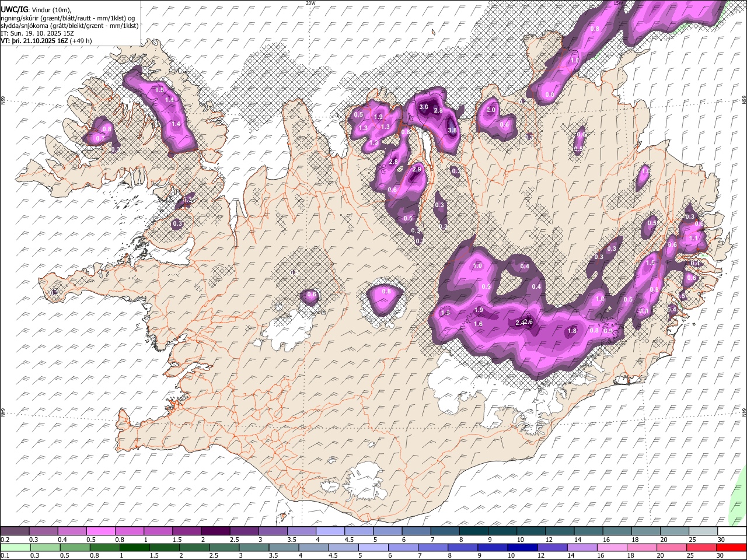Click the grey-green 3–3.5 rain scale swatch
Image resolution: width=747 pixels, height=560 pixels.
pos(253,547)
